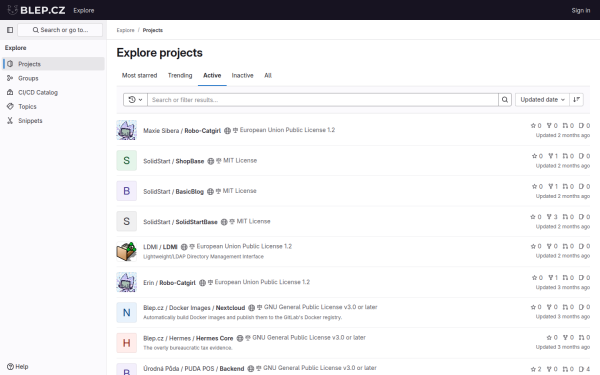Click the ShopBase S avatar

pos(127,160)
